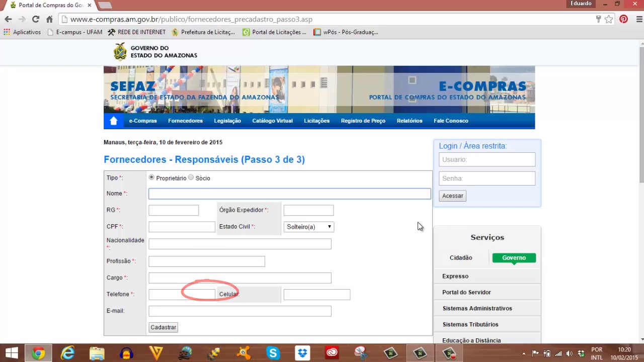This screenshot has width=644, height=362.
Task: Open the wPós - Pós-Graduaç... bookmark
Action: coord(346,32)
